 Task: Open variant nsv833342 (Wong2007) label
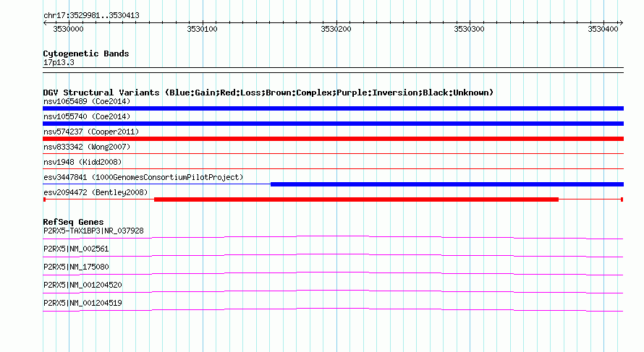87,147
